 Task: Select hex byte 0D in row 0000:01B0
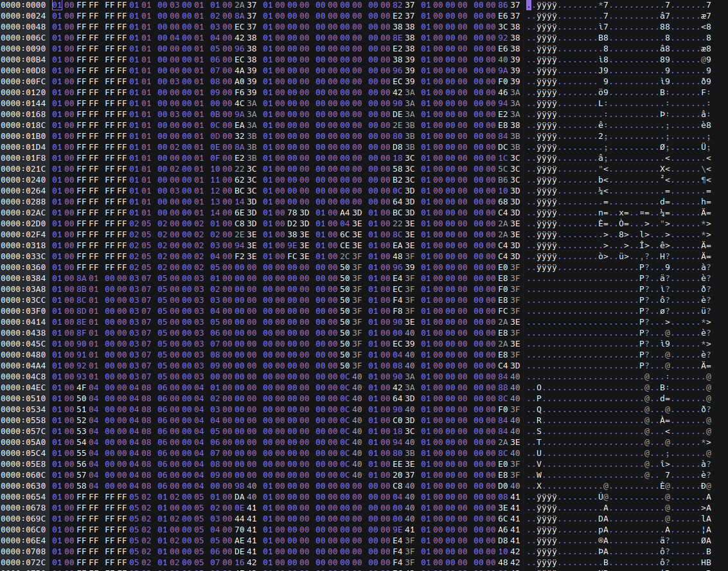pyautogui.click(x=215, y=136)
